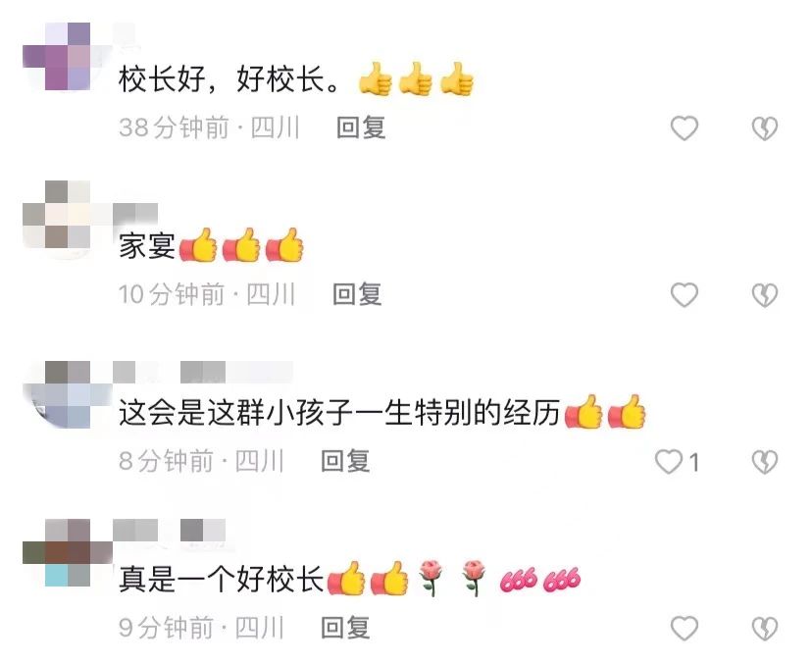Like the '家宴' comment
The image size is (812, 664).
(x=685, y=294)
